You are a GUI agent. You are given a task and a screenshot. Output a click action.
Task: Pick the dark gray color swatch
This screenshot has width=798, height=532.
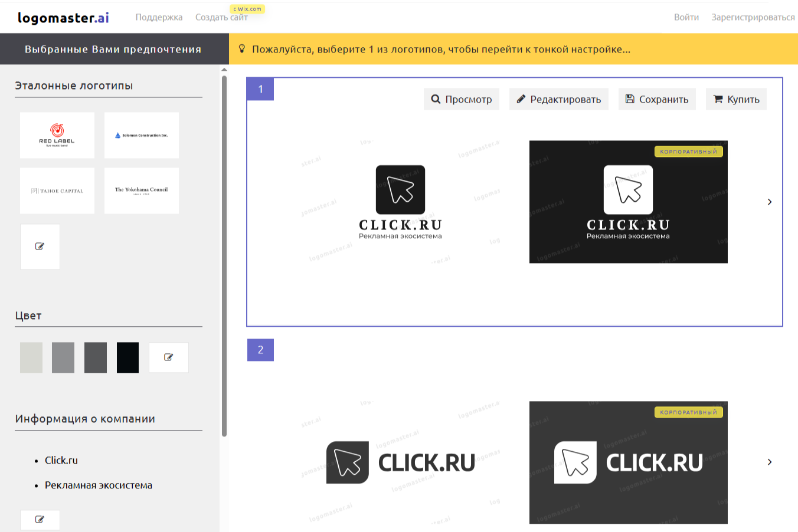(96, 357)
